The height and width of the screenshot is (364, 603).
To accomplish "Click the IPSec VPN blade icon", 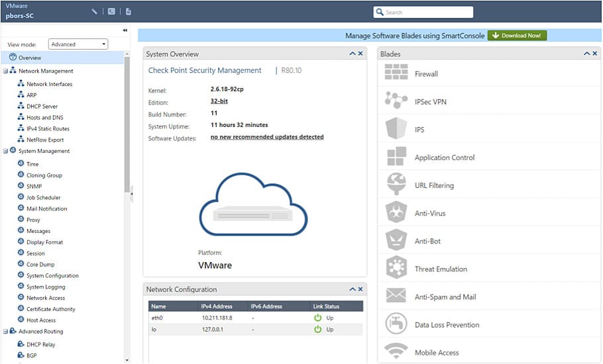I will pos(396,100).
